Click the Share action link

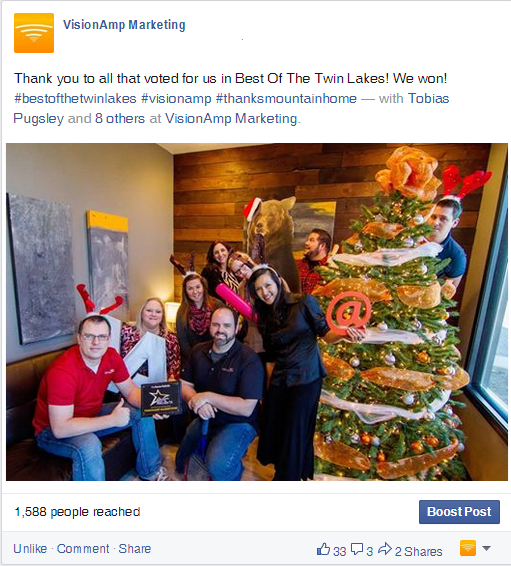[135, 549]
